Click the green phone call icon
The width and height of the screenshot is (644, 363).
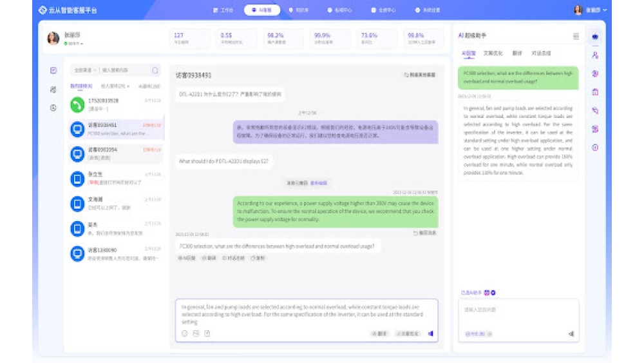(x=77, y=104)
